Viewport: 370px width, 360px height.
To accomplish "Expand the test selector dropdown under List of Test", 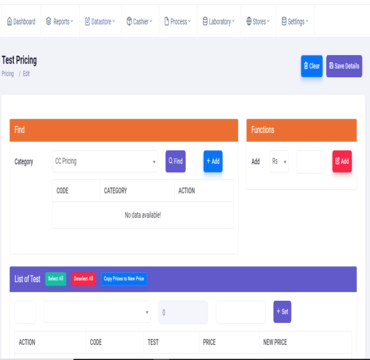I will [x=97, y=312].
